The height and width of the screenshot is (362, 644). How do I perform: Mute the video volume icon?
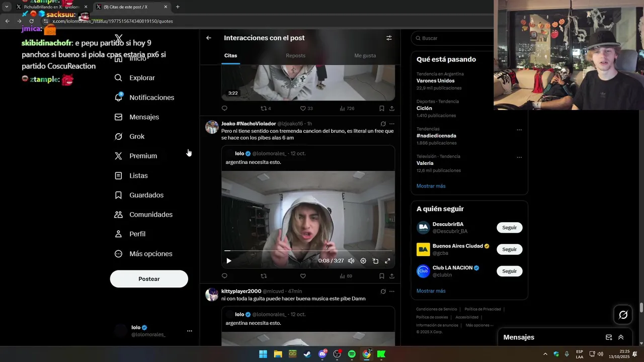[351, 261]
